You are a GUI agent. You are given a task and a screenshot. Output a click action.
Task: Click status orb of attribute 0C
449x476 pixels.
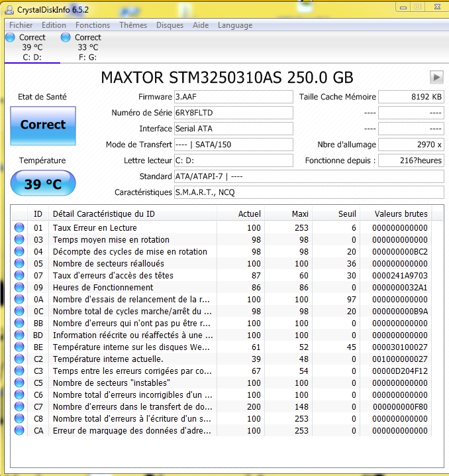[19, 311]
